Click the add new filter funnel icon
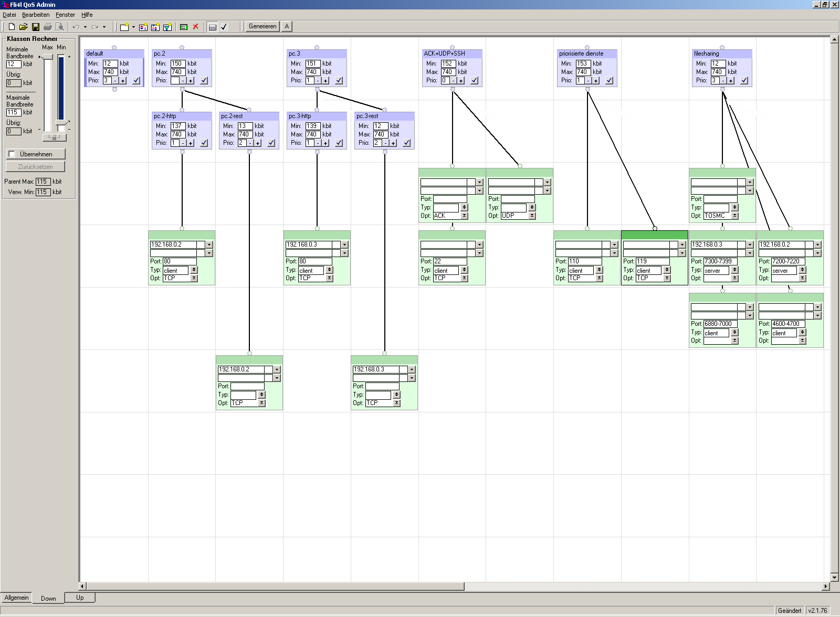This screenshot has height=617, width=840. point(167,27)
